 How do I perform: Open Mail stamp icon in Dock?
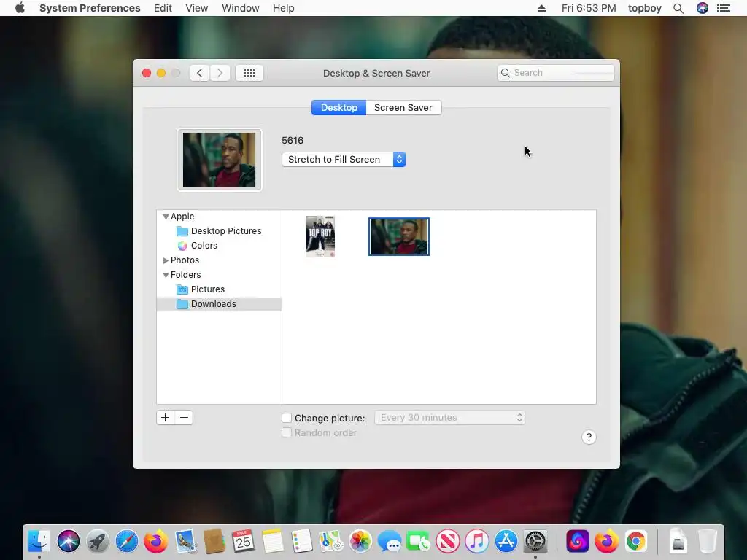[x=185, y=542]
